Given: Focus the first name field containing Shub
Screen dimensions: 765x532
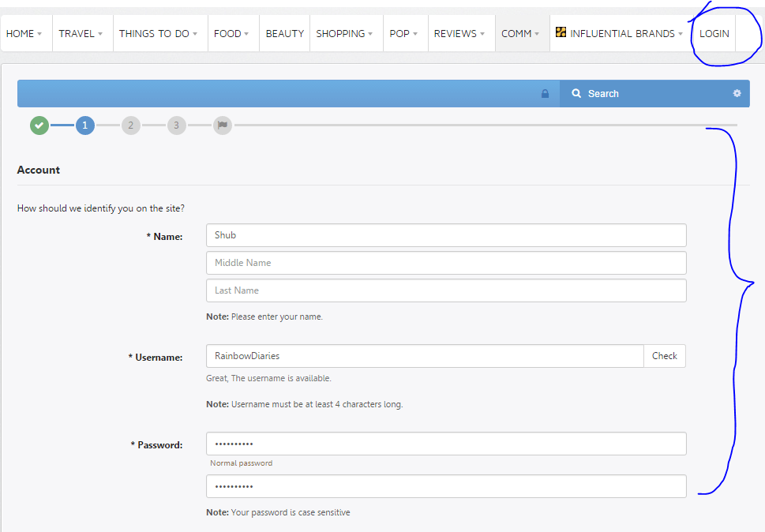Looking at the screenshot, I should [x=446, y=235].
